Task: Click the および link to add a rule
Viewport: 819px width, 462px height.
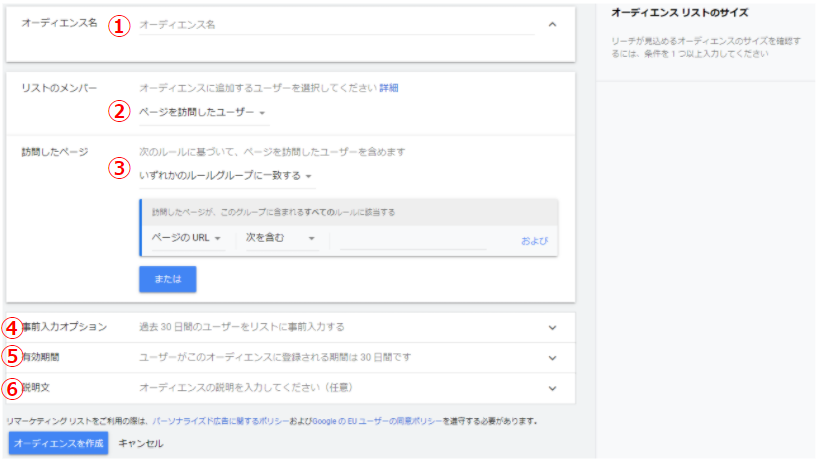Action: [534, 240]
